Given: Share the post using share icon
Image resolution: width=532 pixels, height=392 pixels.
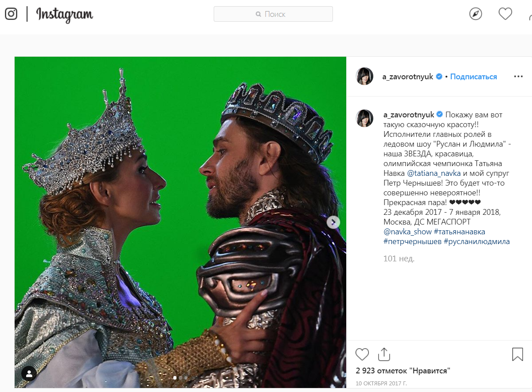Looking at the screenshot, I should coord(384,354).
